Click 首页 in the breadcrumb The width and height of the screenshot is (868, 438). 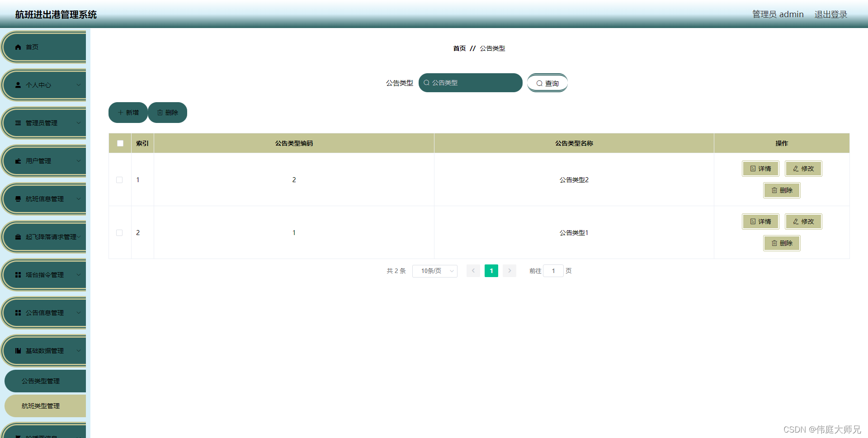point(459,48)
